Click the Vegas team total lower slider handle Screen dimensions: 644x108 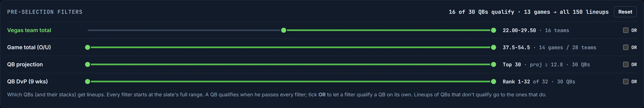click(x=284, y=30)
